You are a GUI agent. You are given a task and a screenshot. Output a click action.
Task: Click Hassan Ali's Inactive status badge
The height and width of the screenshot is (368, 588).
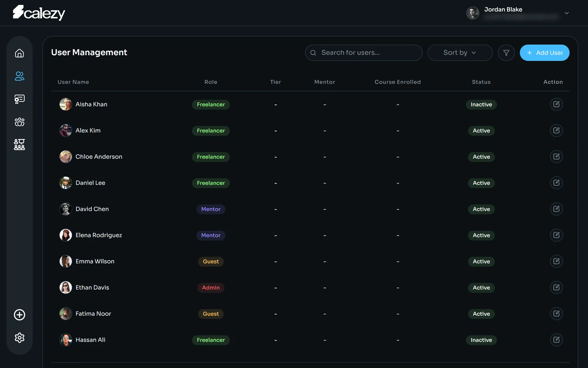[x=481, y=340]
